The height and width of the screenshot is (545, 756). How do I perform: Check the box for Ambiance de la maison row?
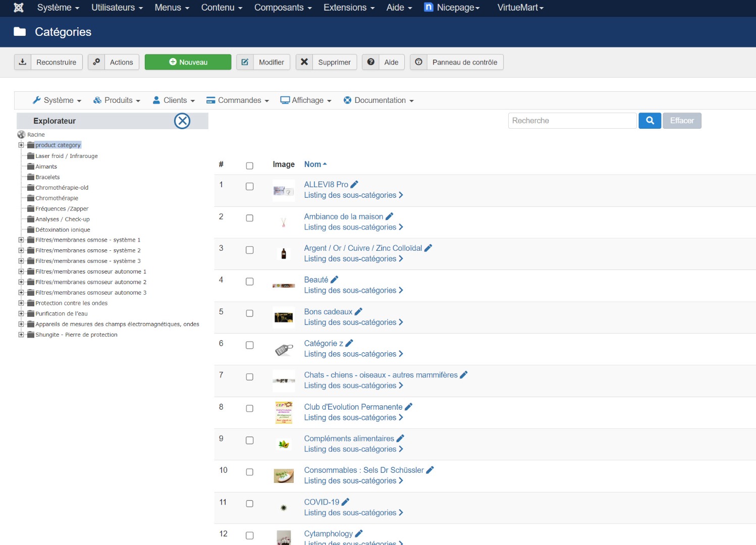point(249,218)
